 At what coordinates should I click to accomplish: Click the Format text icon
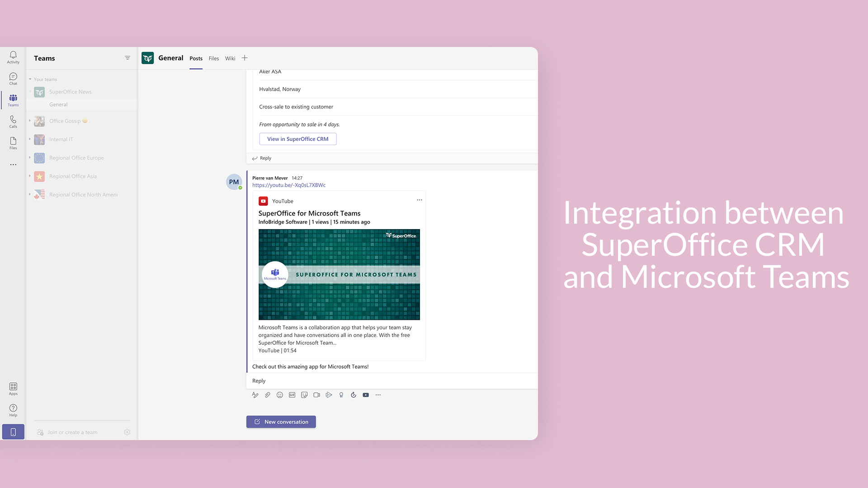(255, 395)
